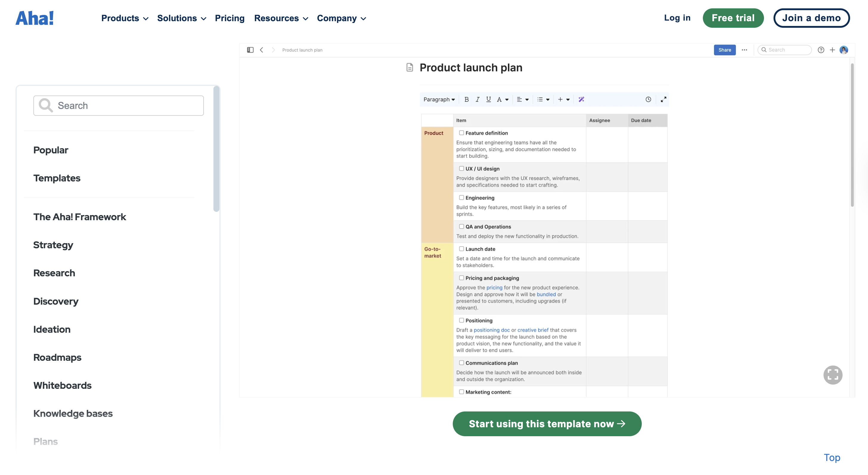
Task: Open the list style dropdown
Action: [543, 99]
